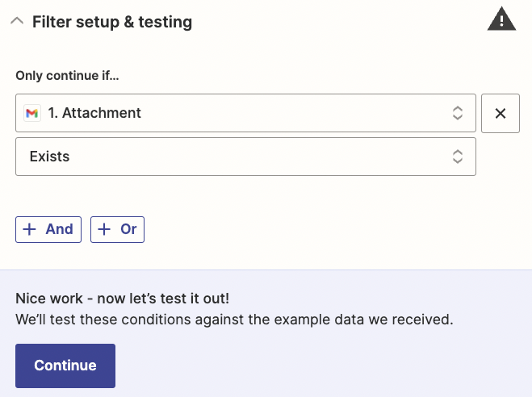Collapse the Filter setup & testing section
Screen dimensions: 532x397
pos(17,22)
